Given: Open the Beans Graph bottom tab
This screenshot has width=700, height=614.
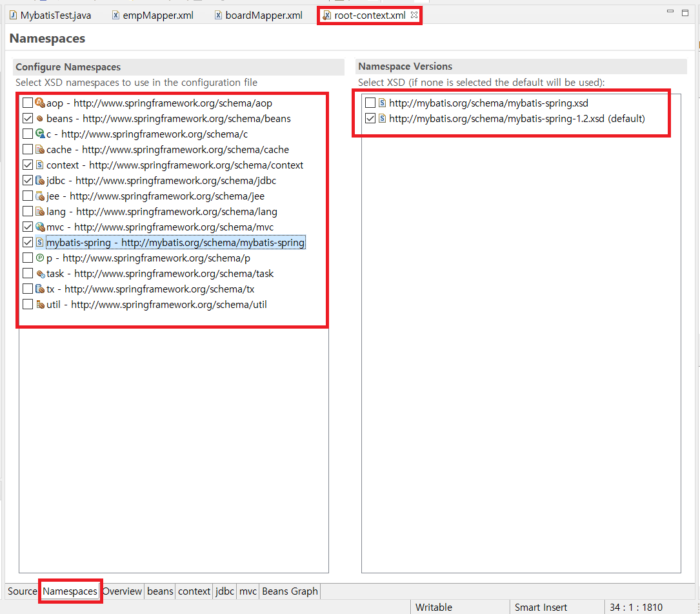Looking at the screenshot, I should point(290,591).
